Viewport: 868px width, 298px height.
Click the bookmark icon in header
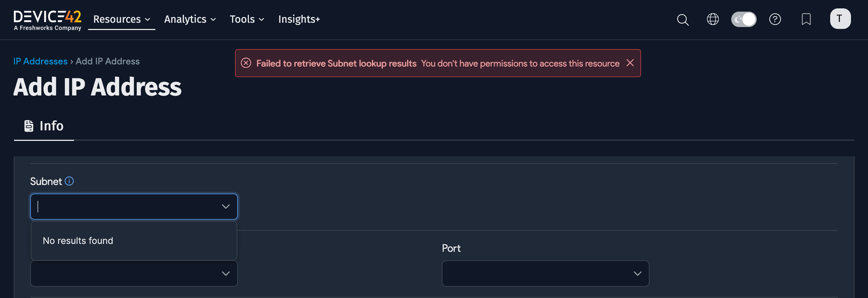(x=806, y=19)
